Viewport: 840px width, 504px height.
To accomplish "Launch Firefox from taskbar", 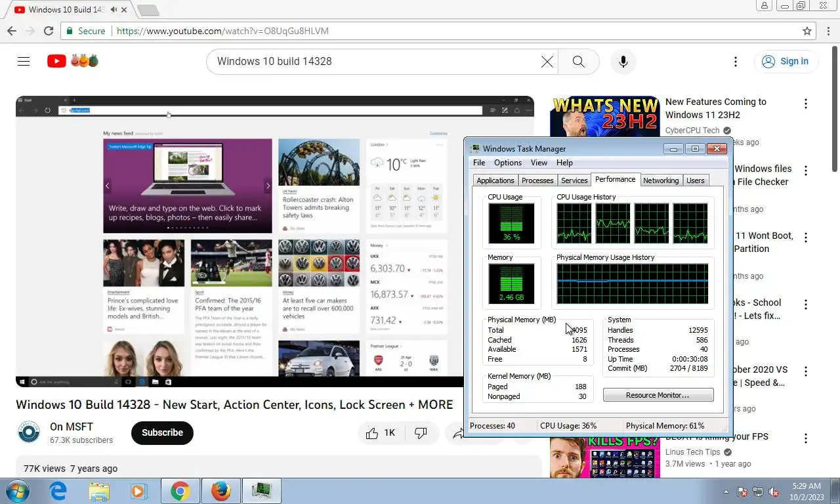I will point(220,491).
